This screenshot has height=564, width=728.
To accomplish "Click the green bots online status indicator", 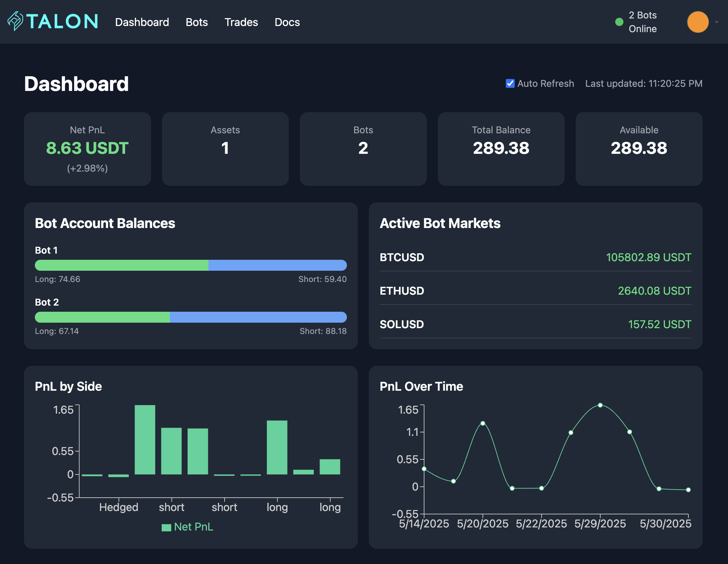I will [x=619, y=22].
